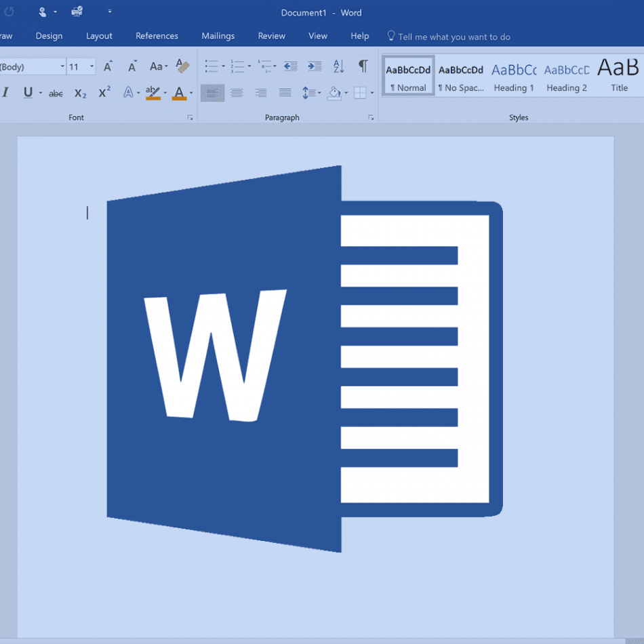Image resolution: width=644 pixels, height=644 pixels.
Task: Open the Bullet list dropdown arrow
Action: 222,66
